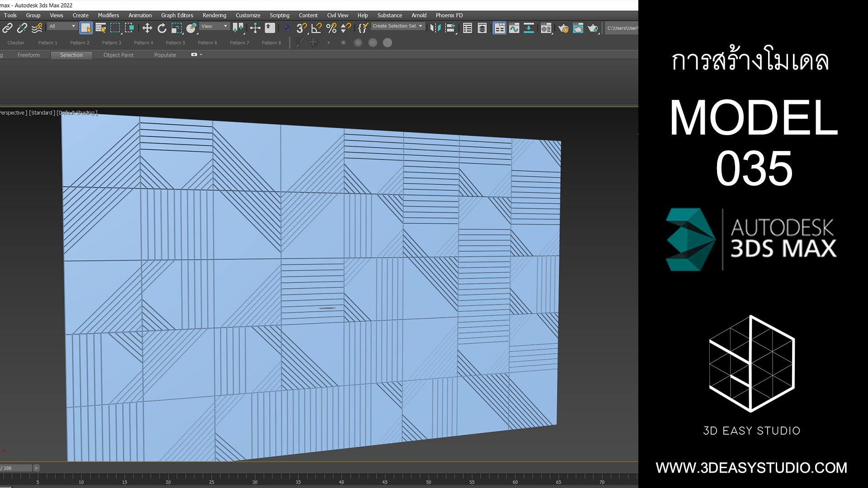868x488 pixels.
Task: Click the Unlink Selection icon
Action: [x=22, y=28]
